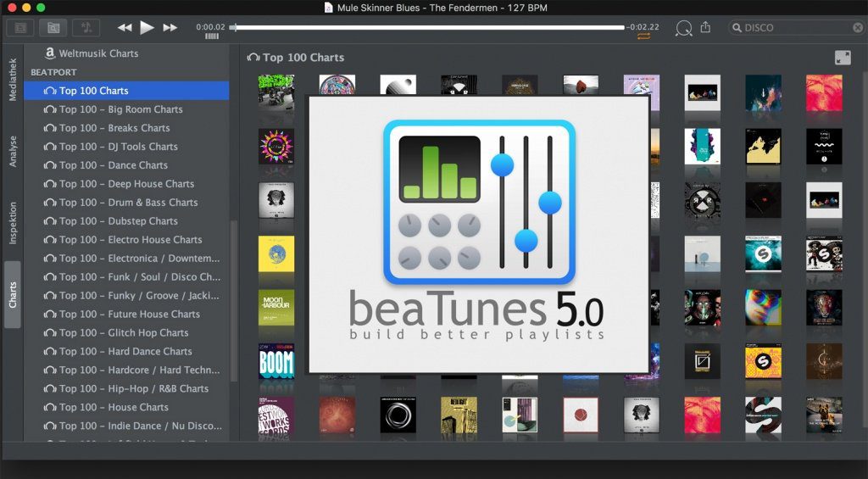The image size is (868, 479).
Task: Click headphone icon beside Future House Charts
Action: click(50, 315)
